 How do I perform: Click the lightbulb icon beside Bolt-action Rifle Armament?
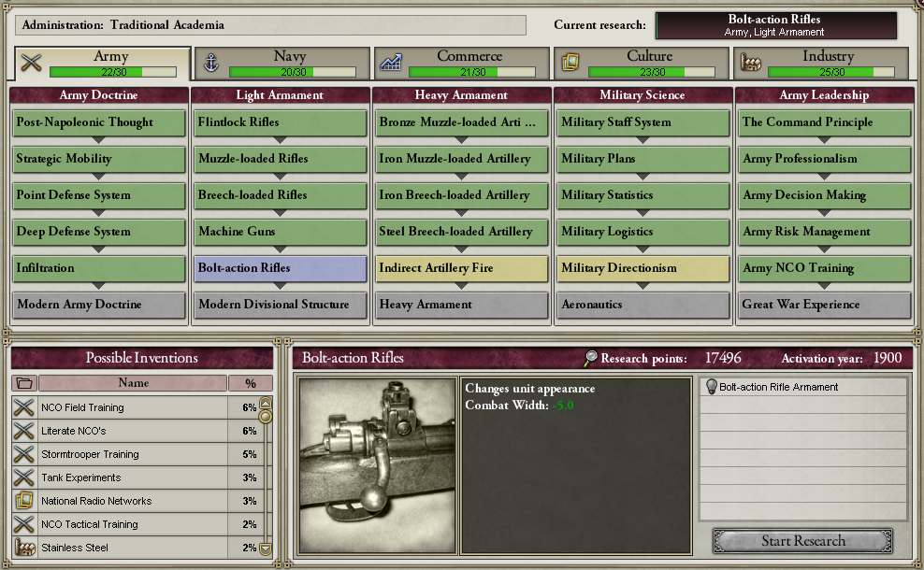pos(712,387)
